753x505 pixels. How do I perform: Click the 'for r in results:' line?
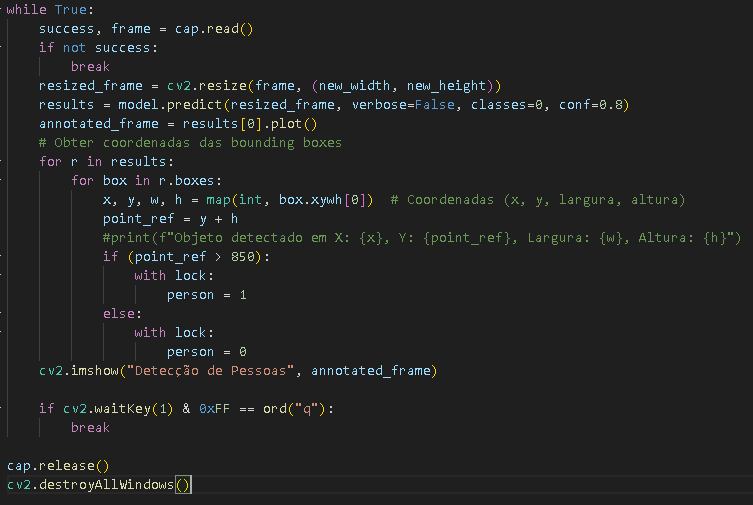106,162
